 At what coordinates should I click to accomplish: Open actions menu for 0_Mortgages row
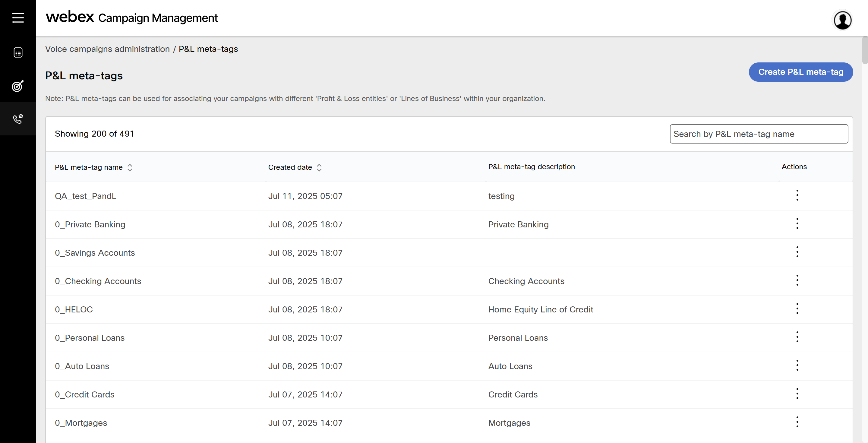click(x=797, y=422)
